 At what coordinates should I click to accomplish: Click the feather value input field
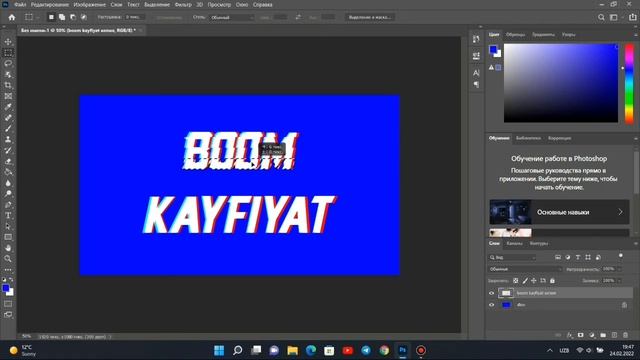click(135, 17)
